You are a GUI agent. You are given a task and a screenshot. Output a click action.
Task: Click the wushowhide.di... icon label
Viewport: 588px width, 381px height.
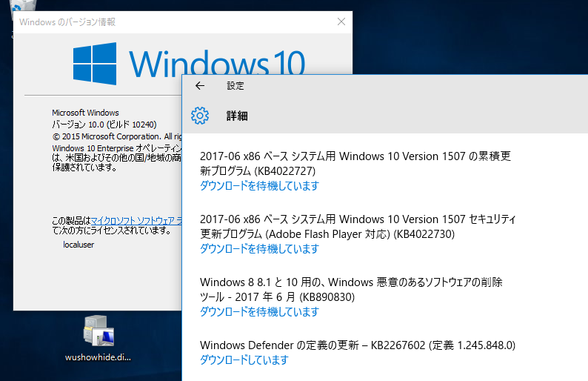click(98, 357)
